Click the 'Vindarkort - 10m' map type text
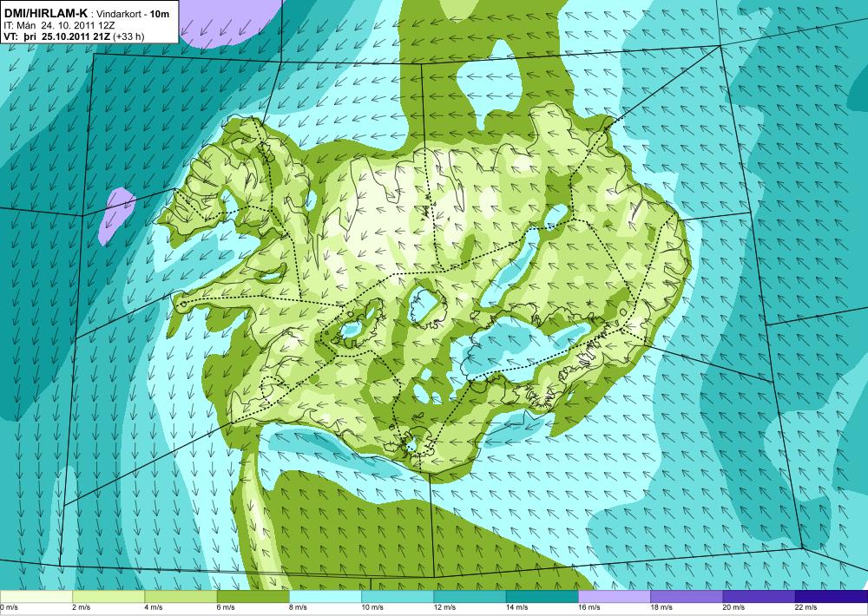Screen dimensions: 868x616 [x=133, y=15]
